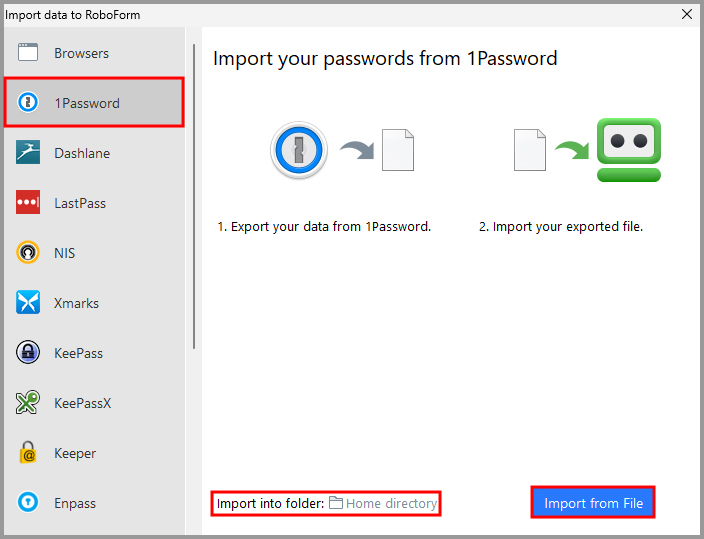704x539 pixels.
Task: Click the Enpass circular icon
Action: [28, 503]
